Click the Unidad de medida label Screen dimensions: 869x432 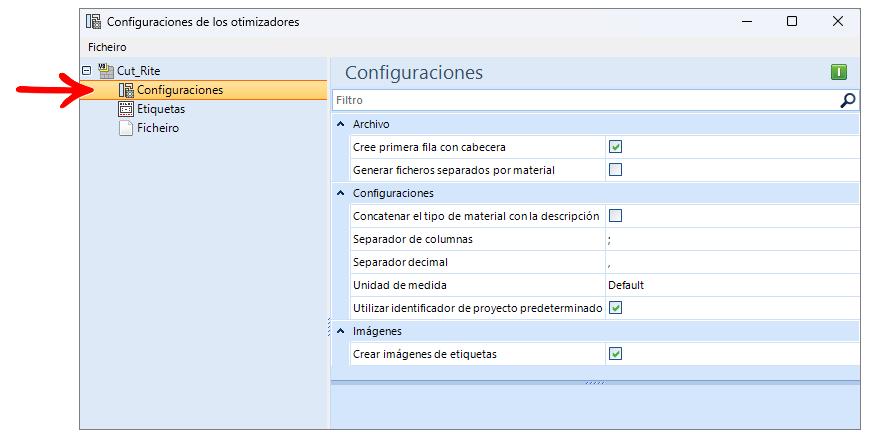click(x=400, y=285)
